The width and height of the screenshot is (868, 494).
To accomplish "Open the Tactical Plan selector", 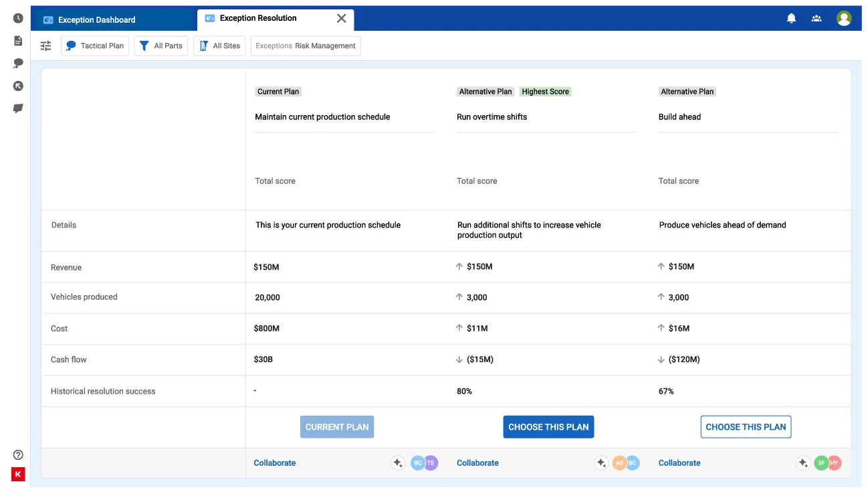I will [95, 46].
